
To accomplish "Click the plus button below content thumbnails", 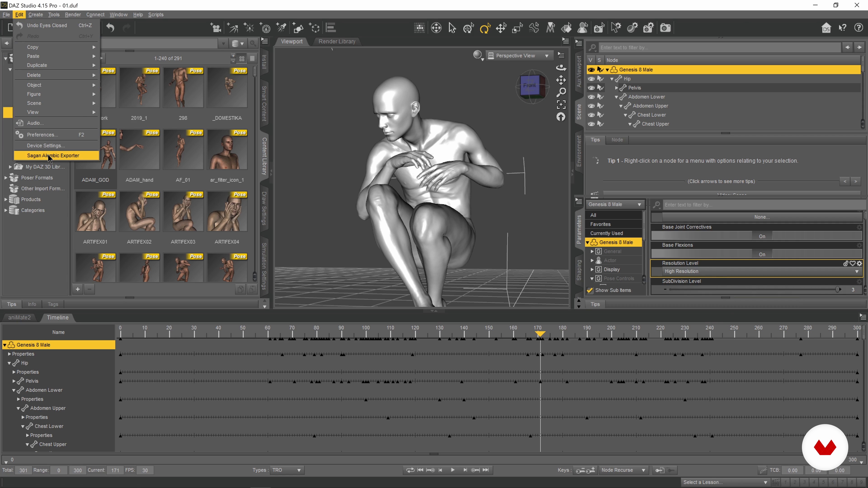I will coord(78,289).
